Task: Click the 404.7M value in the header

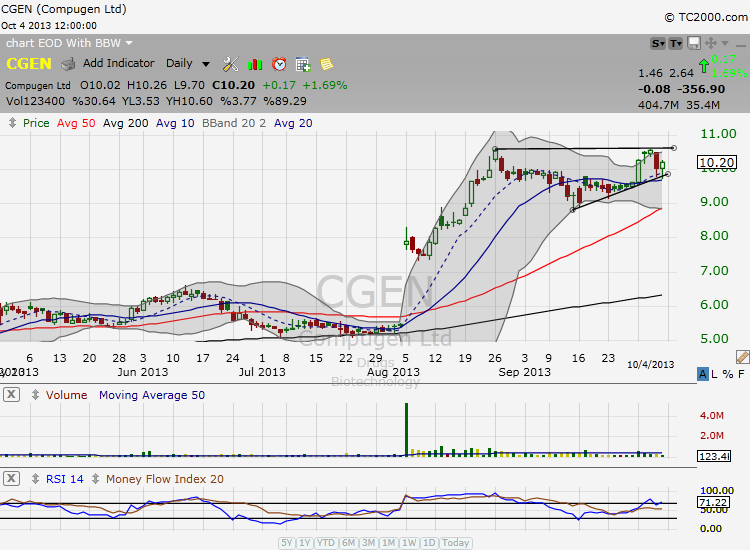Action: tap(658, 105)
